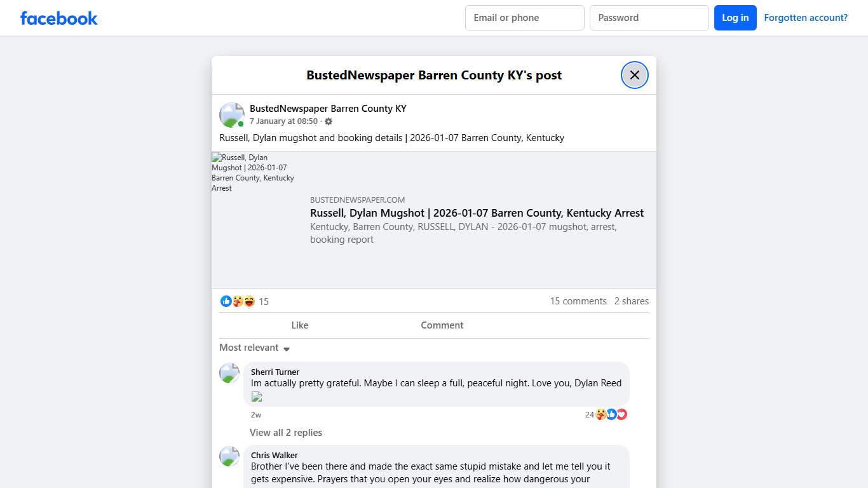The image size is (868, 488).
Task: Open the post's reaction emoji icons
Action: pos(238,301)
